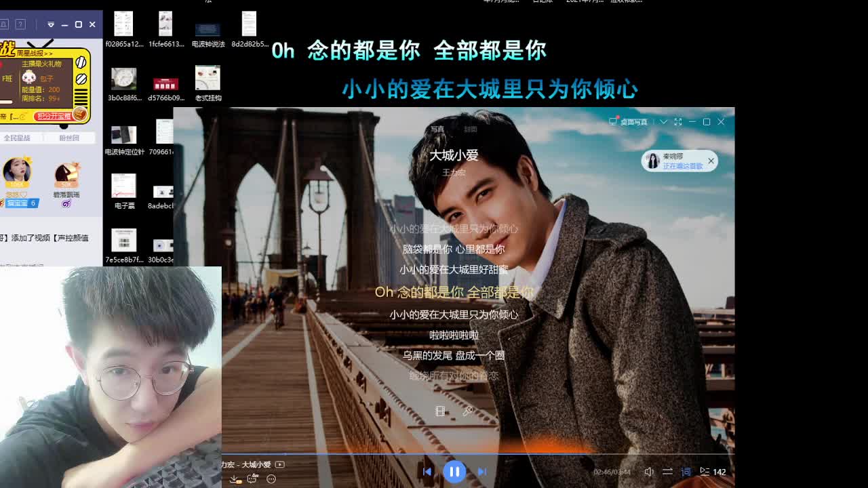Open the live panel dropdown menu arrow
868x488 pixels.
pos(51,24)
